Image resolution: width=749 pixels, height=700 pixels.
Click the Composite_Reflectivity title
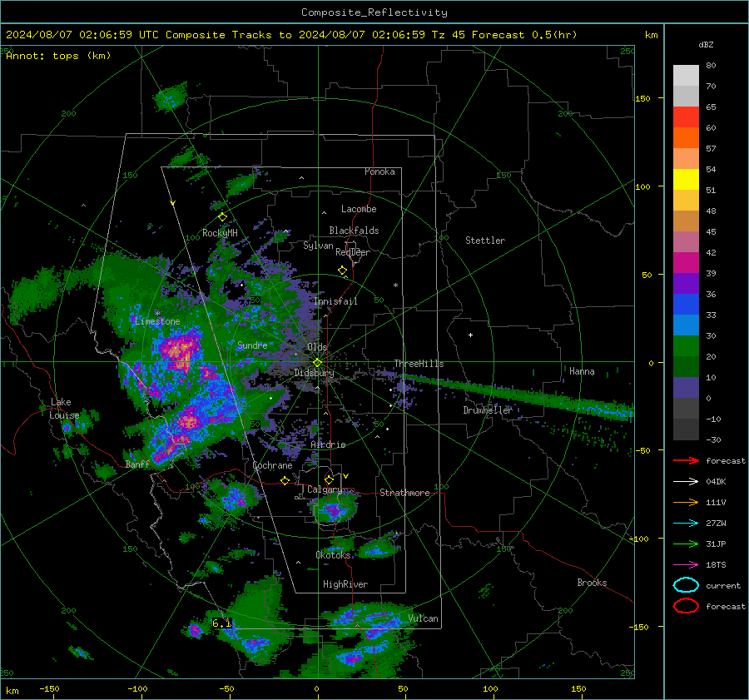click(374, 12)
